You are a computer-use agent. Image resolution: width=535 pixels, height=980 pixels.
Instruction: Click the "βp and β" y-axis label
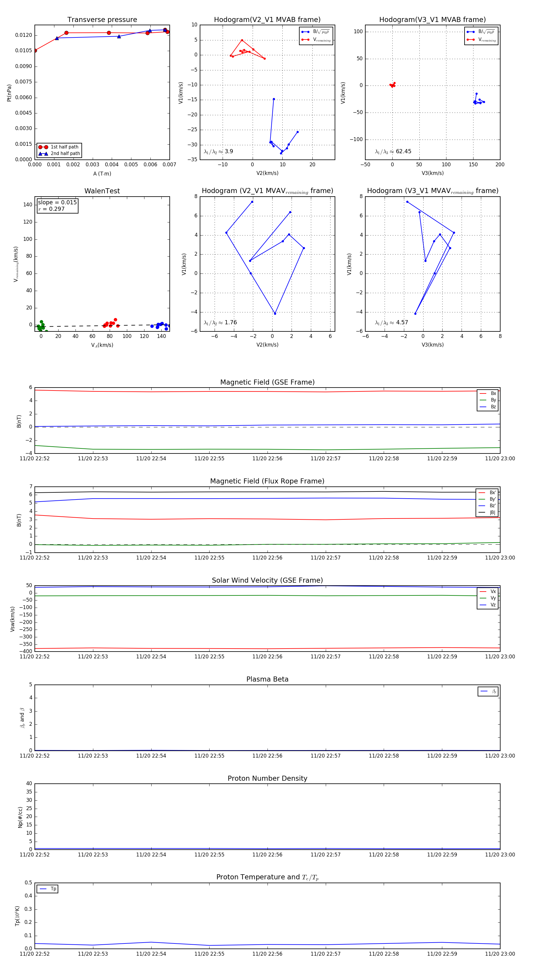tap(22, 718)
